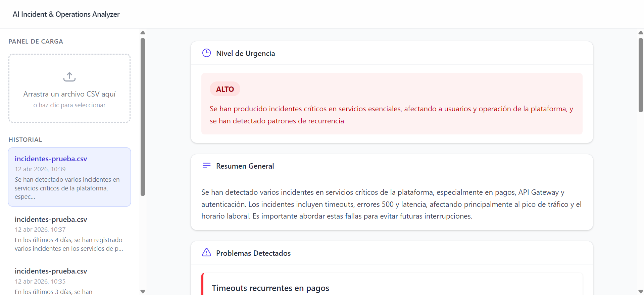Click the lines icon beside Resumen General
Screen dimensions: 644x295
(x=206, y=166)
